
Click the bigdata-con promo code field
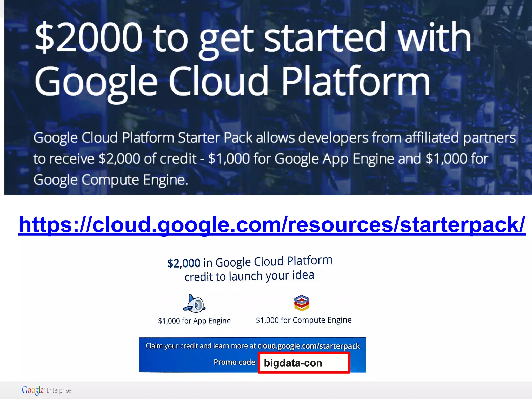point(304,363)
